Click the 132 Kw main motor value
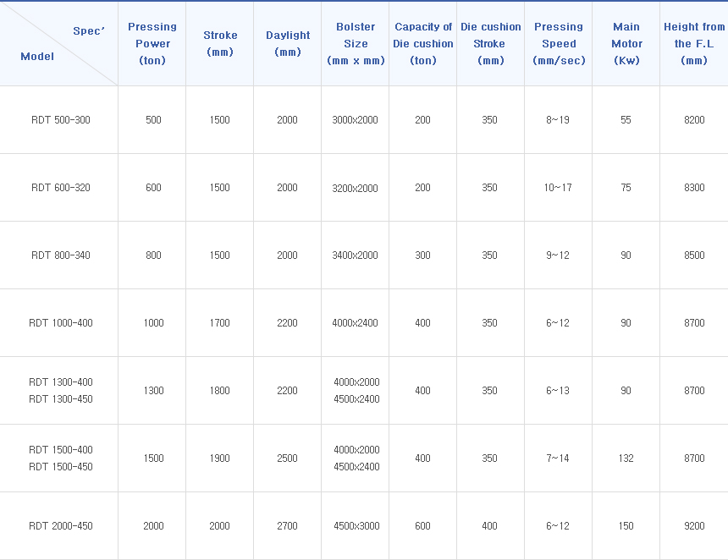 tap(626, 458)
